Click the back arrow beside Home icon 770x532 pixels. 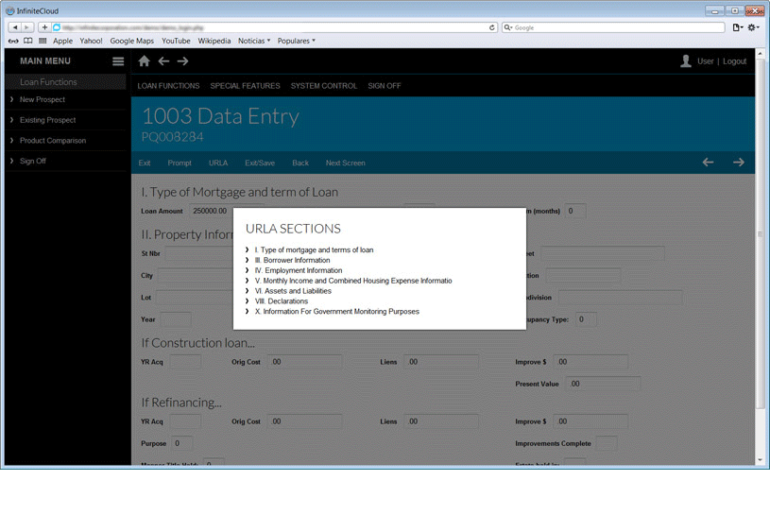click(163, 61)
